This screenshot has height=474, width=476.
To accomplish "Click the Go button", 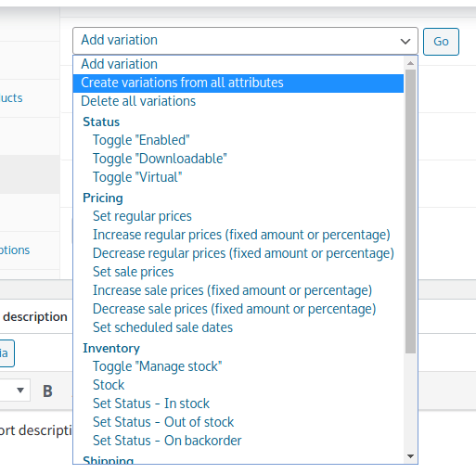I will 441,42.
